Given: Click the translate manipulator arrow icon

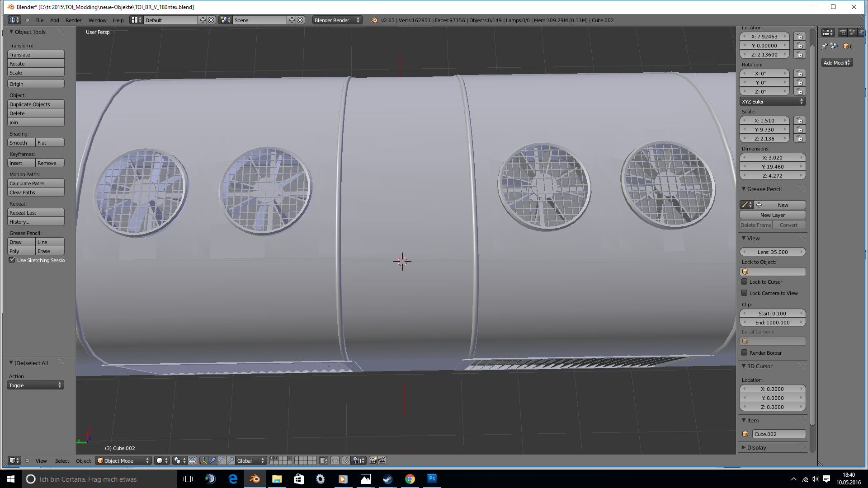Looking at the screenshot, I should click(x=212, y=460).
